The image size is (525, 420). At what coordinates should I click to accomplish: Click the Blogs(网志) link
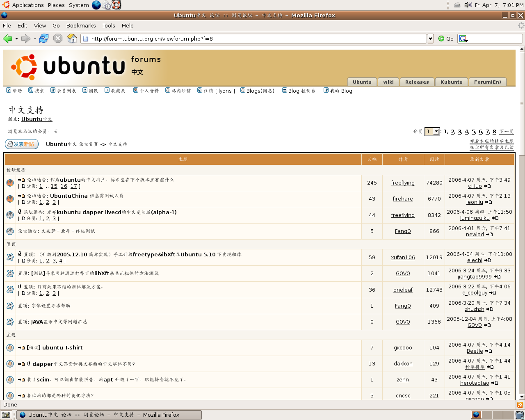pos(257,91)
